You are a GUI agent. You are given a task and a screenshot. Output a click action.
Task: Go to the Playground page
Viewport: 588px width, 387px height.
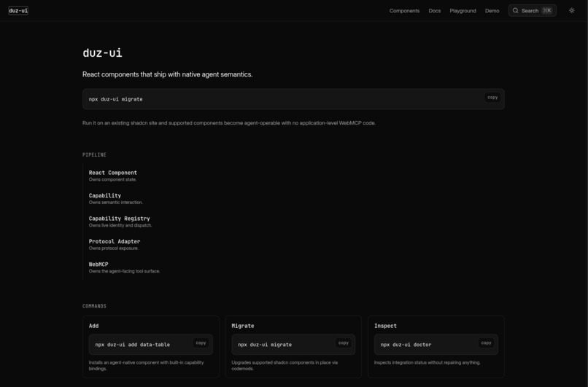point(463,11)
